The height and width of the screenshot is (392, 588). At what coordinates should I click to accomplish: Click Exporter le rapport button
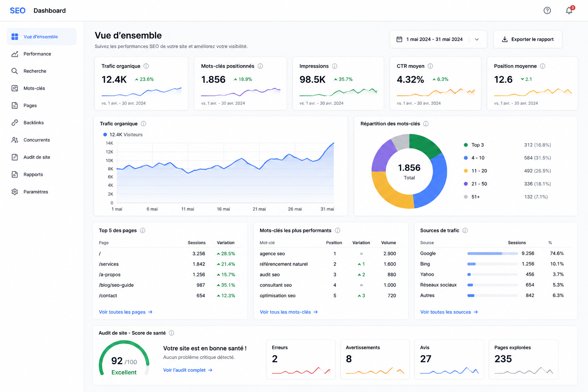pyautogui.click(x=528, y=39)
